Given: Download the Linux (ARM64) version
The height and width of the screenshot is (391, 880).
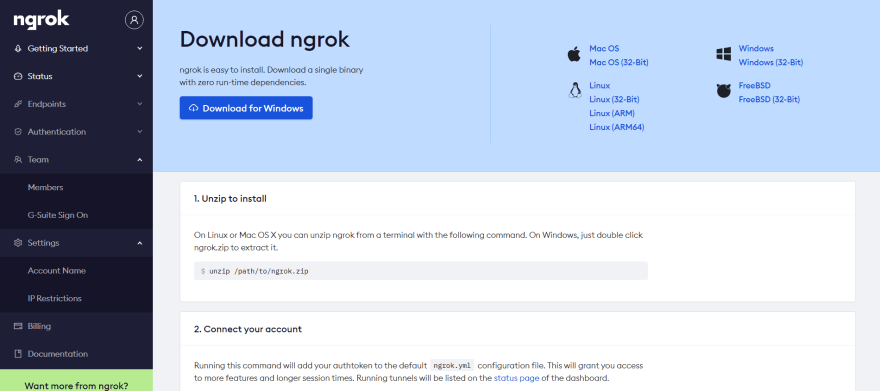Looking at the screenshot, I should click(617, 127).
